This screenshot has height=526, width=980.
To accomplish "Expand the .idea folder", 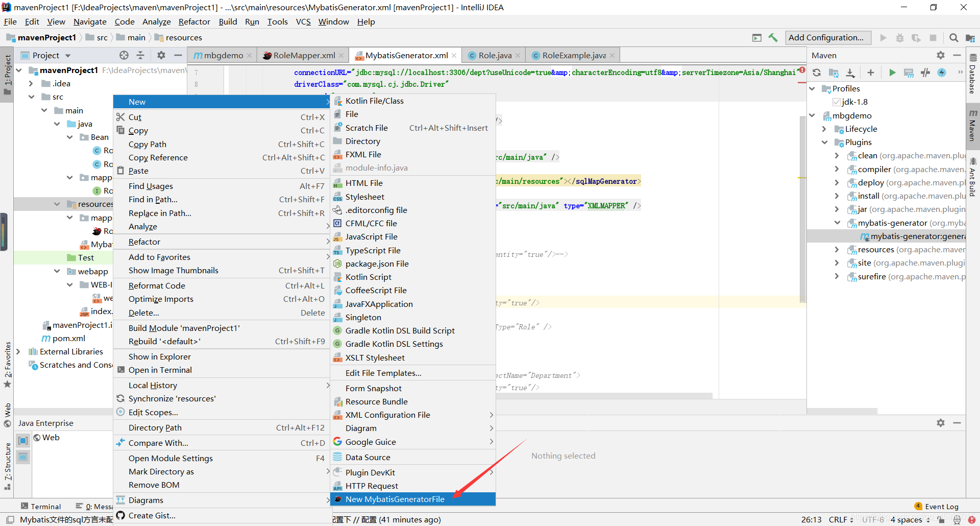I will pos(31,83).
